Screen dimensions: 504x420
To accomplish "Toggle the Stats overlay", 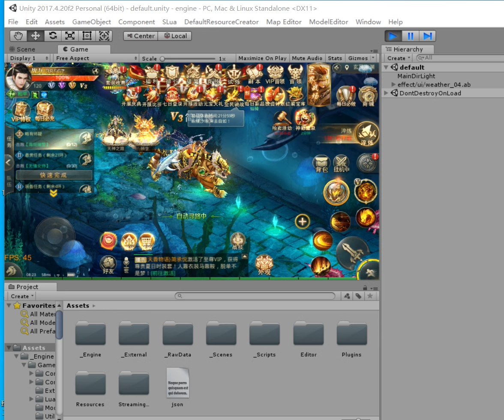I will coord(335,58).
